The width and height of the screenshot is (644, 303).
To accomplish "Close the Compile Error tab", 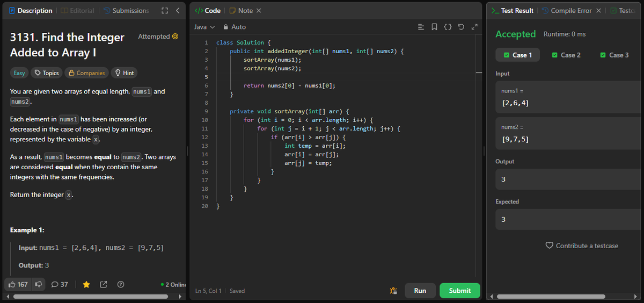I will coord(598,11).
